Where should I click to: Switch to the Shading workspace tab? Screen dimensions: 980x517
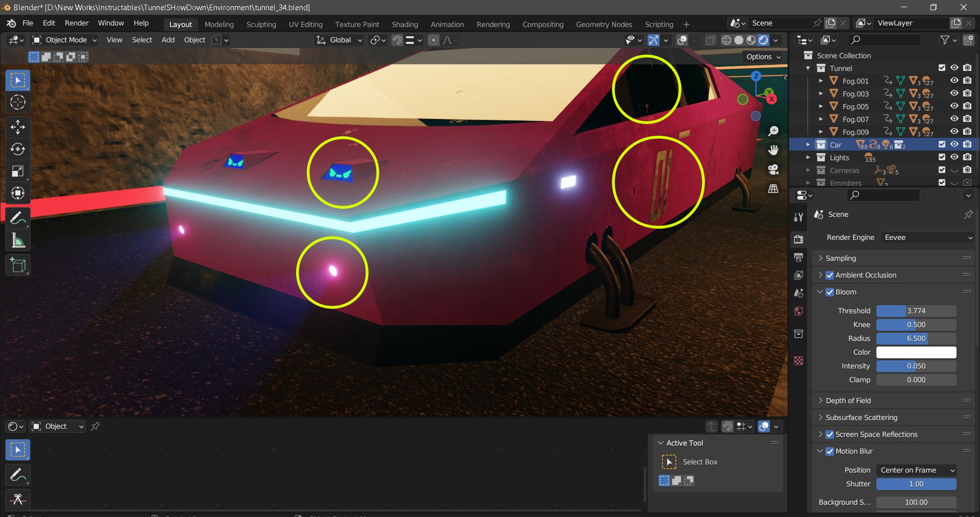[405, 24]
